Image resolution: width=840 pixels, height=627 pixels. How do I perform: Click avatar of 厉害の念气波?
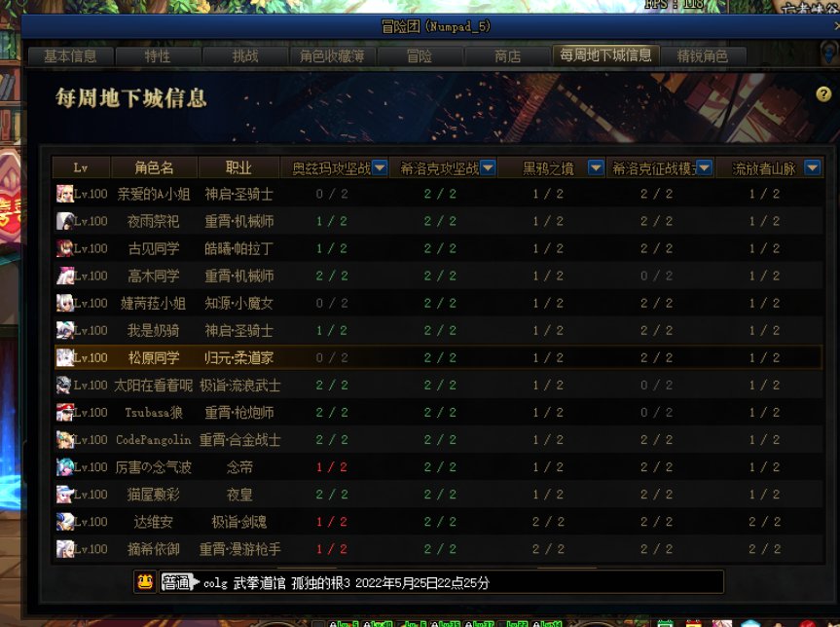tap(65, 466)
